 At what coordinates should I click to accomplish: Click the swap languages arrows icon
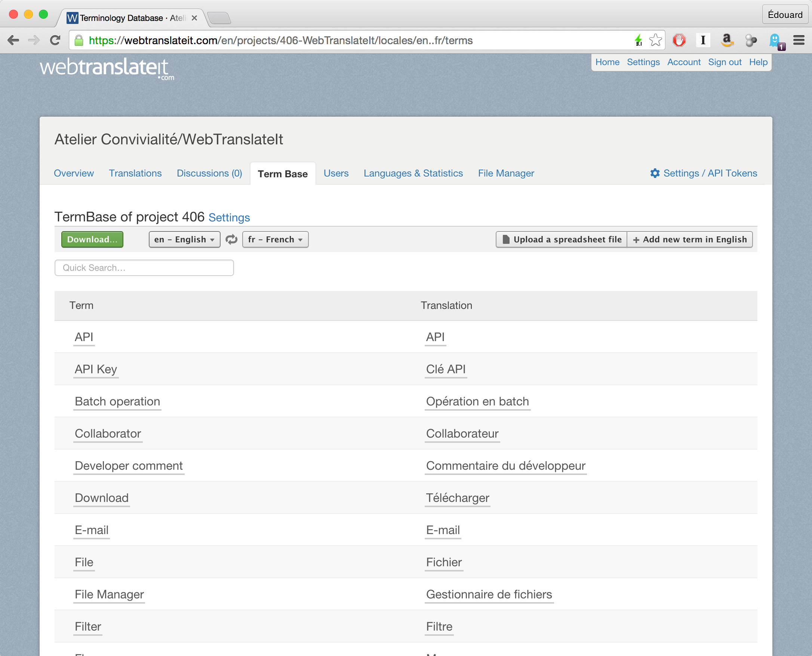231,239
